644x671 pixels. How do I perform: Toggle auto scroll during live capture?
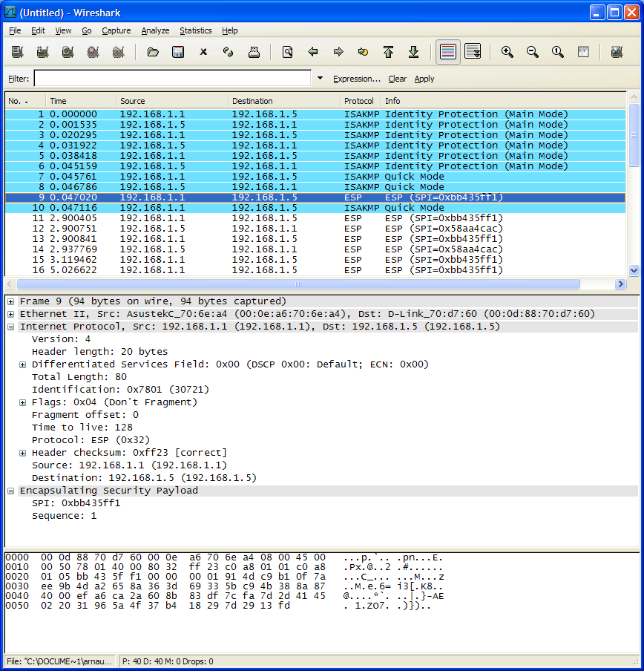[x=473, y=52]
